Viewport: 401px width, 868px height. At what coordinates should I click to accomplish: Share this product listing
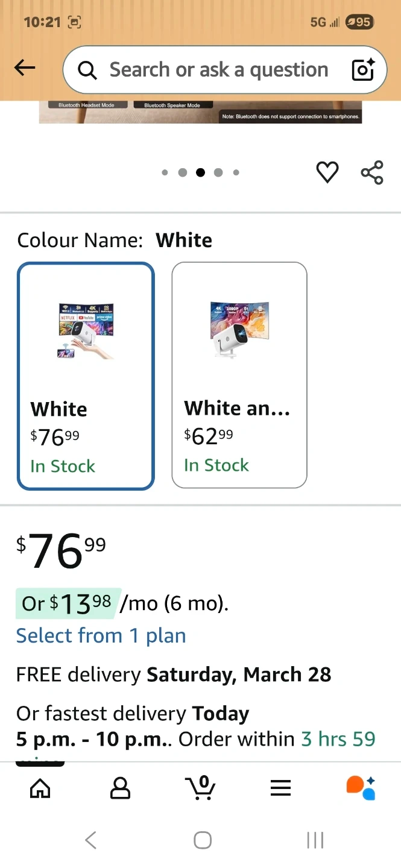point(372,172)
